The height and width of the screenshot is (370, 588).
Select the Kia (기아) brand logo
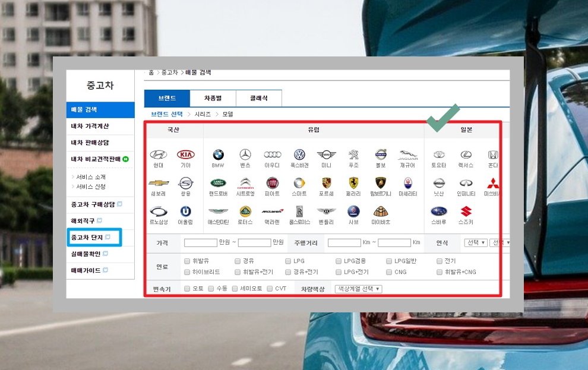(186, 154)
